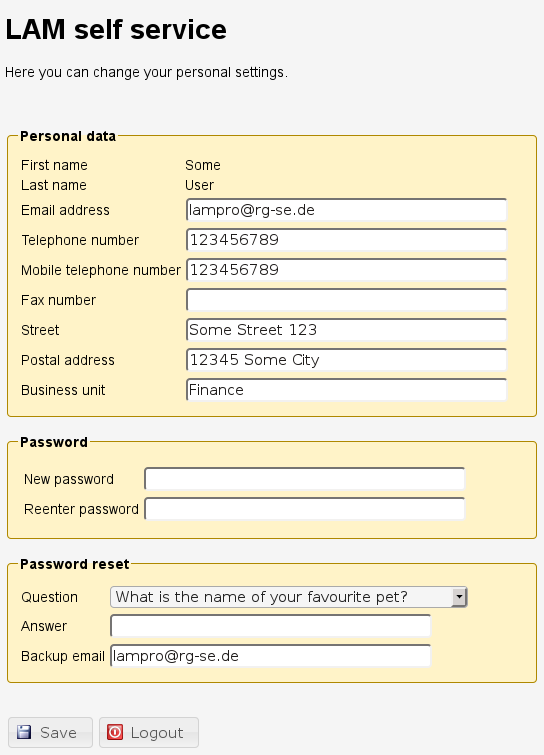
Task: Click the Backup email field
Action: pos(270,656)
